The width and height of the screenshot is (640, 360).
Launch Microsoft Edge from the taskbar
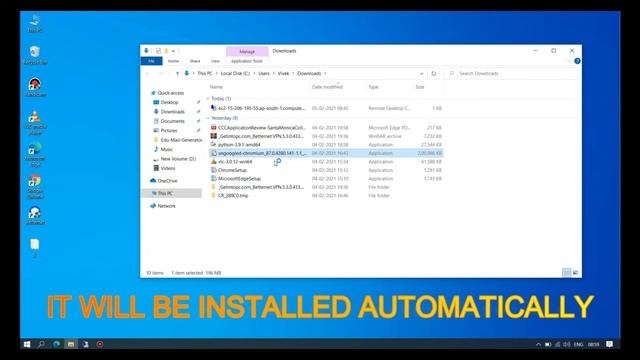[56, 344]
